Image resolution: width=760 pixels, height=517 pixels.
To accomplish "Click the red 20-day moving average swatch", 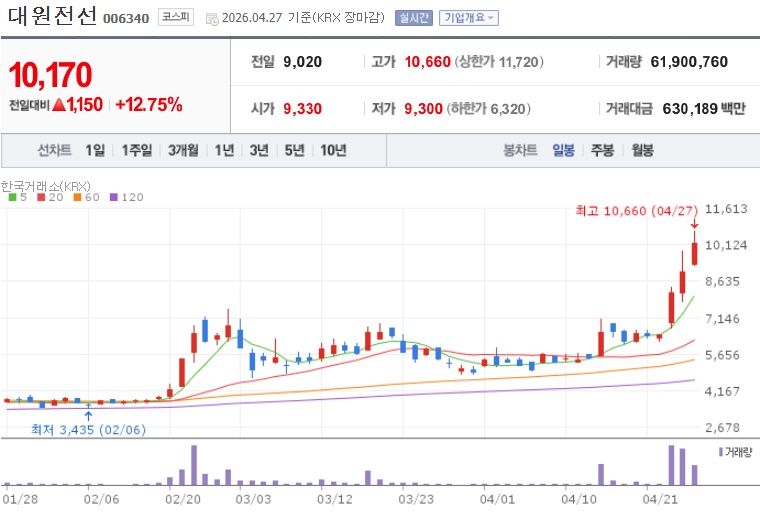I will pos(41,197).
